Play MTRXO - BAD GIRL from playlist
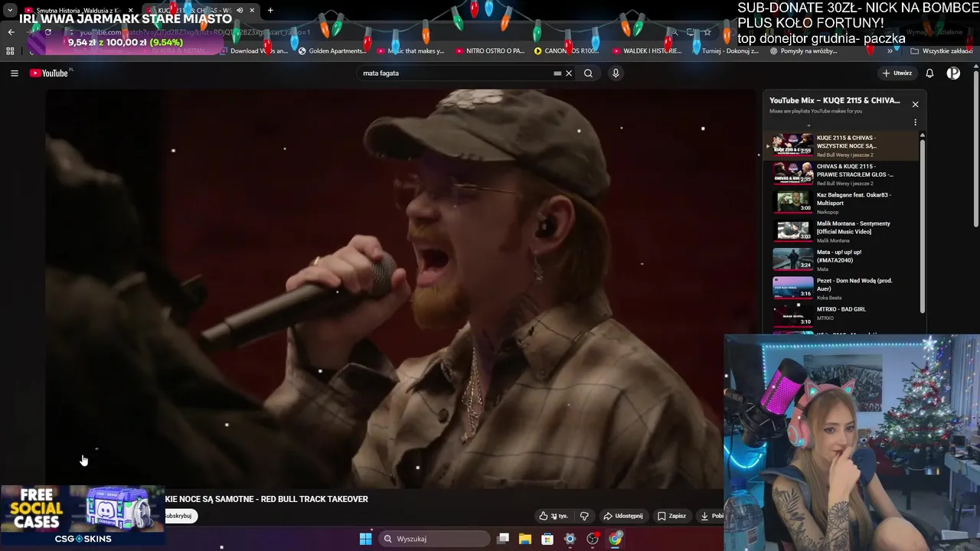The image size is (980, 551). (x=842, y=316)
